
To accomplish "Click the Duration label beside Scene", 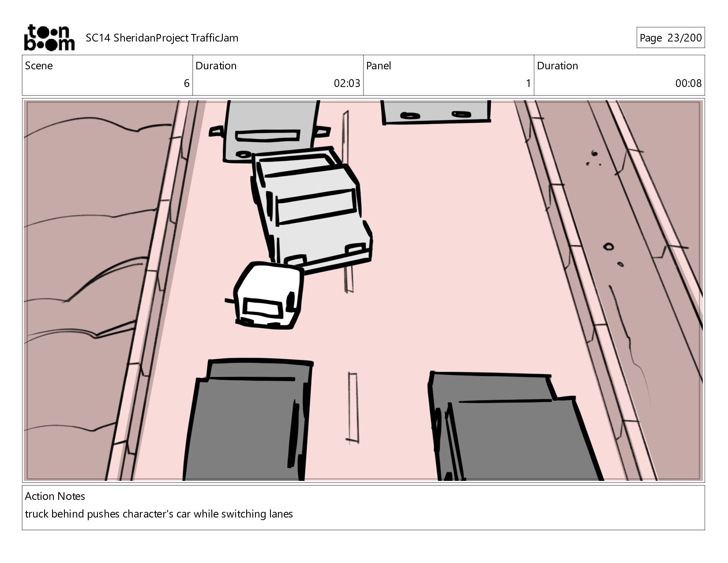I will (x=216, y=66).
